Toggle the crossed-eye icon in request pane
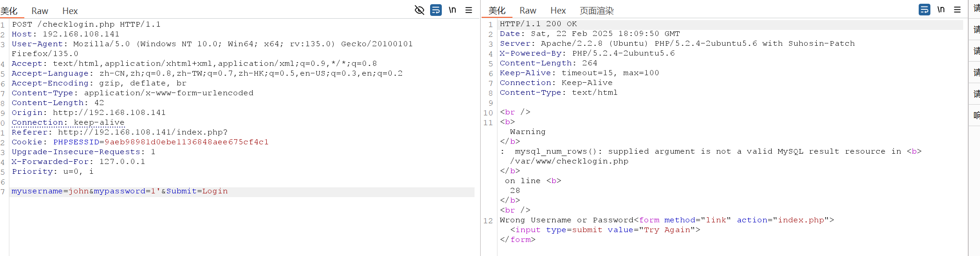This screenshot has width=980, height=256. coord(419,10)
